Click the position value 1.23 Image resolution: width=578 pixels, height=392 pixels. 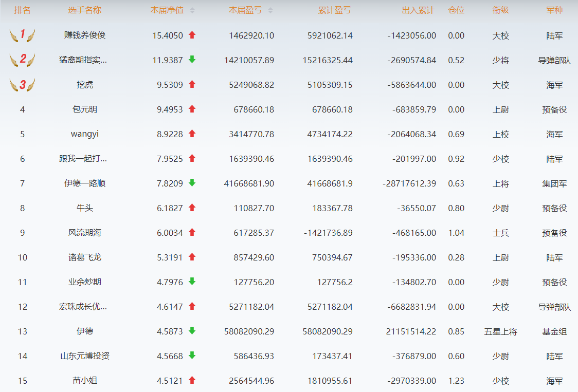[456, 381]
